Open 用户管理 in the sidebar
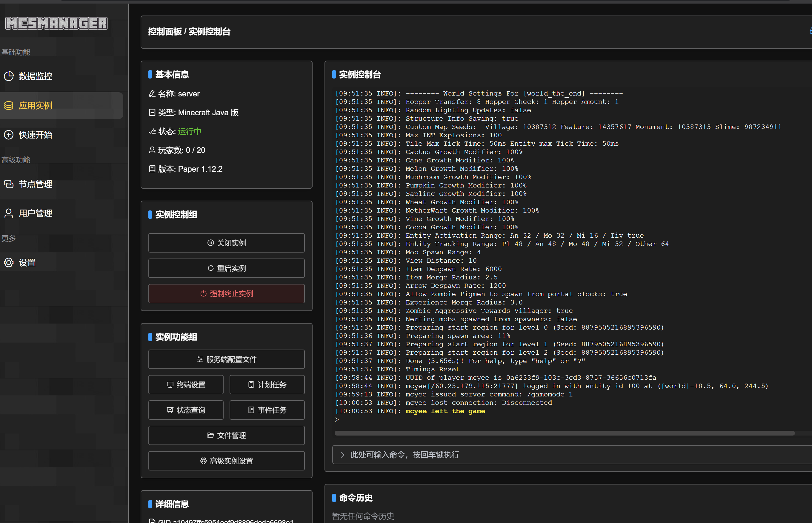The height and width of the screenshot is (523, 812). pos(61,213)
